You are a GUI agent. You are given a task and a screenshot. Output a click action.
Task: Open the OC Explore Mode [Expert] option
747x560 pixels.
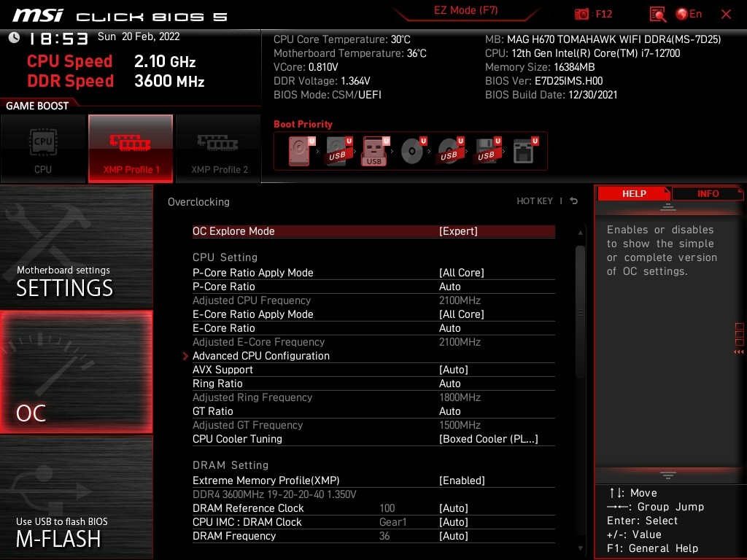click(458, 231)
